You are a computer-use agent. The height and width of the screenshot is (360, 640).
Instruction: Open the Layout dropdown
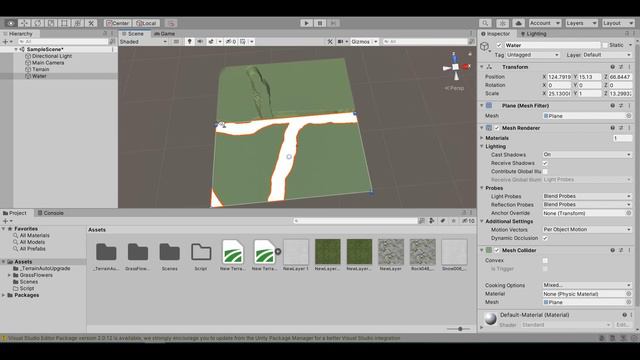[618, 23]
